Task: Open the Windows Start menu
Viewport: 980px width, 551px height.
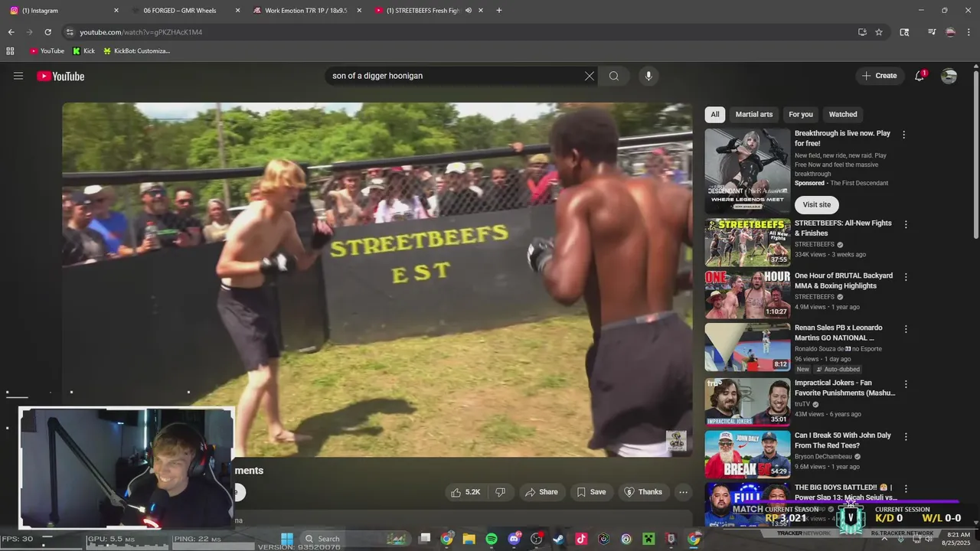Action: click(x=287, y=539)
